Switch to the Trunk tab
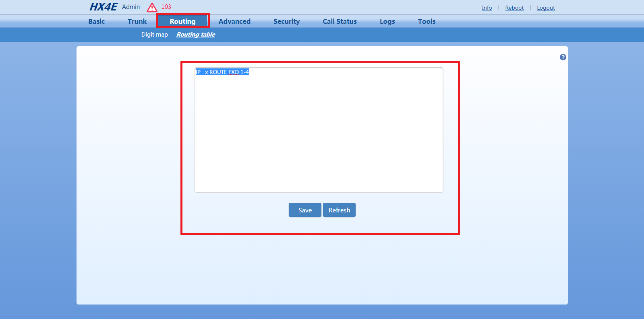The image size is (644, 319). pos(137,21)
